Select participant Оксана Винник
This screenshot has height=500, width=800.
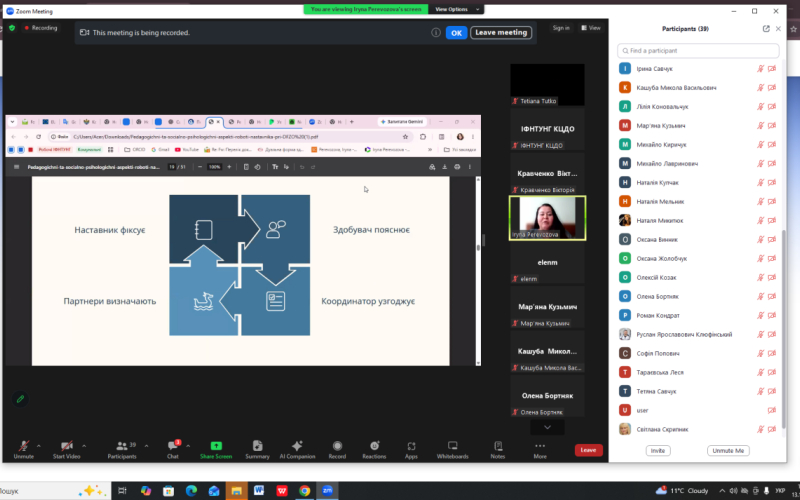point(698,239)
